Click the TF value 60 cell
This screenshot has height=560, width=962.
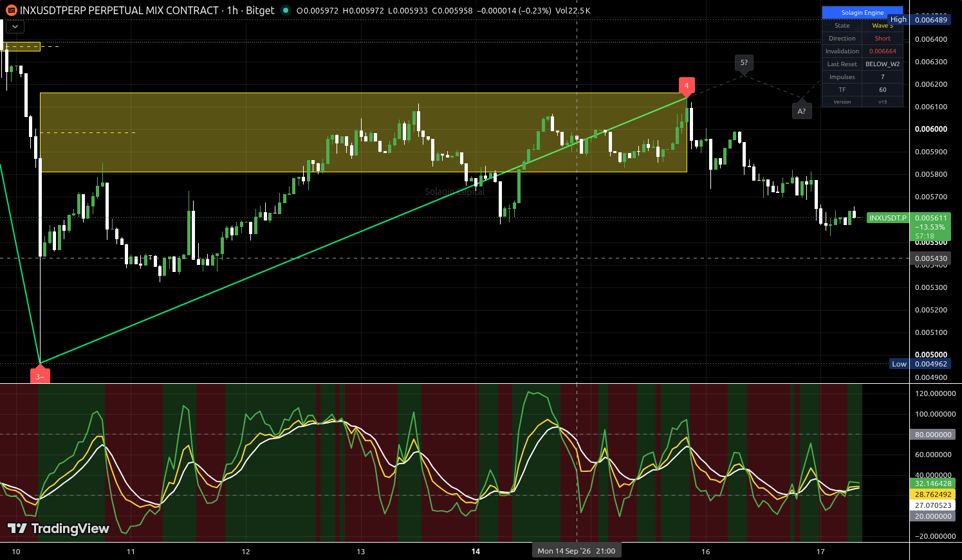pyautogui.click(x=882, y=90)
